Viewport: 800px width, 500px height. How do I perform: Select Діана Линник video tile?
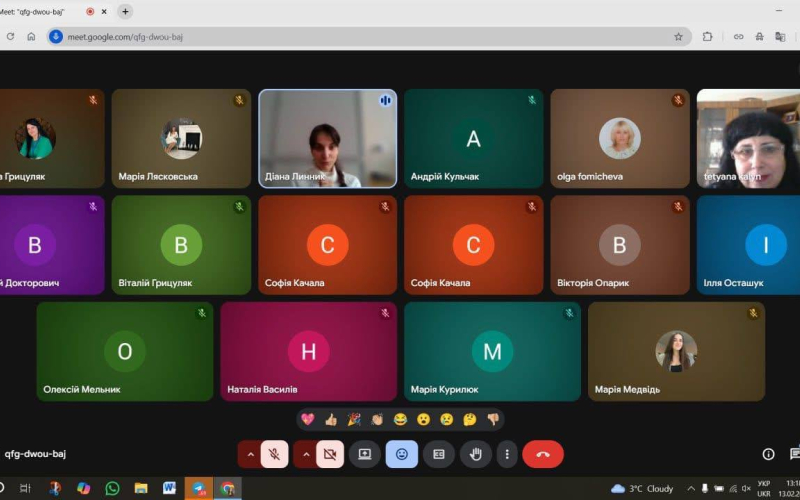coord(328,139)
